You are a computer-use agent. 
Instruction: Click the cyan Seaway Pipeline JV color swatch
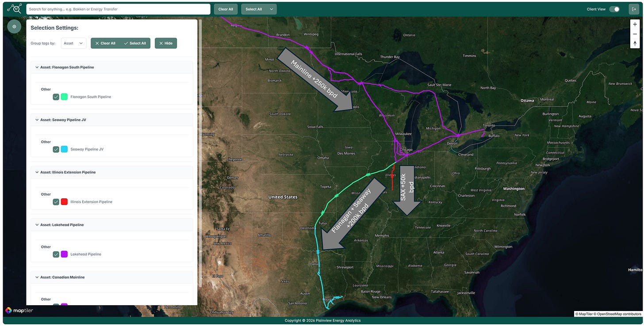pyautogui.click(x=64, y=149)
